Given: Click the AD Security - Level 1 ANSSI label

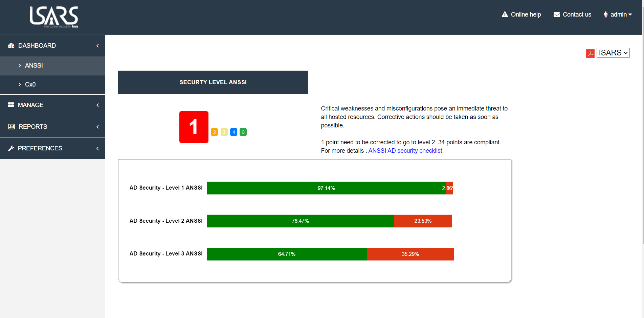Looking at the screenshot, I should pyautogui.click(x=166, y=188).
